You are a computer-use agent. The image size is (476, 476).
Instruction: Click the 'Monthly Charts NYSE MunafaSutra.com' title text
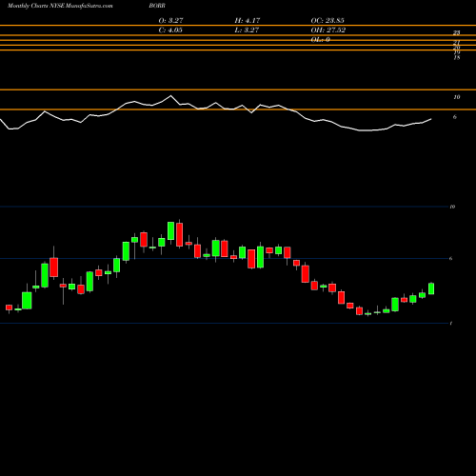point(60,6)
